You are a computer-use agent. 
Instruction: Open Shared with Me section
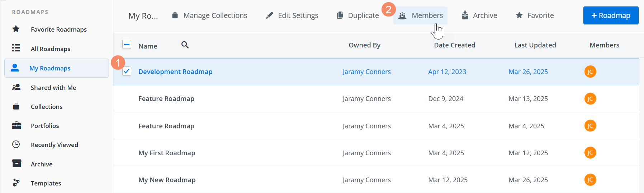pyautogui.click(x=53, y=88)
